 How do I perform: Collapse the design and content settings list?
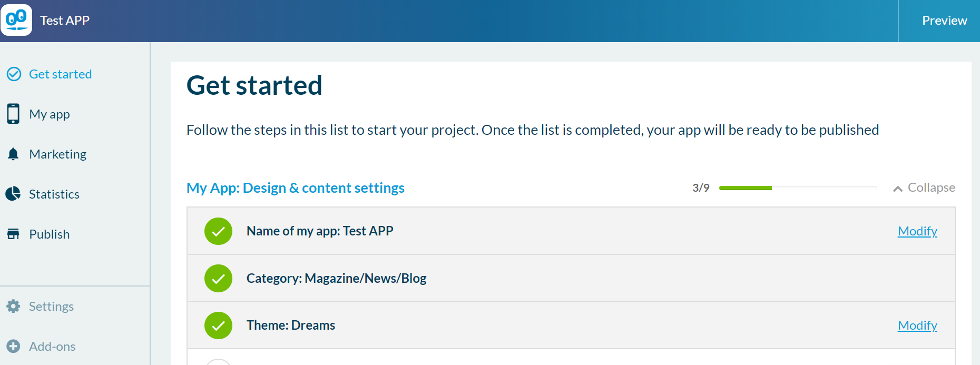click(x=931, y=188)
